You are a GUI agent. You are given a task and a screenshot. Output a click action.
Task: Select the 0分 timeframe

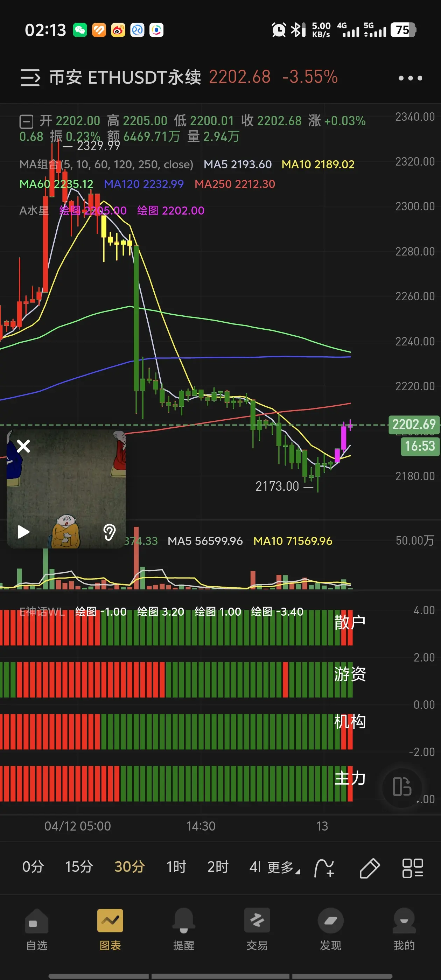(x=33, y=867)
